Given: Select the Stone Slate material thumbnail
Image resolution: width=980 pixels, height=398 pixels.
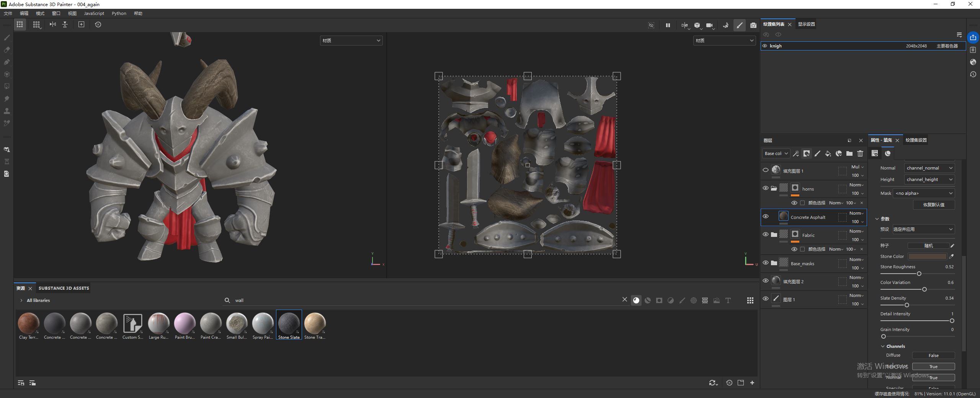Looking at the screenshot, I should (x=289, y=324).
